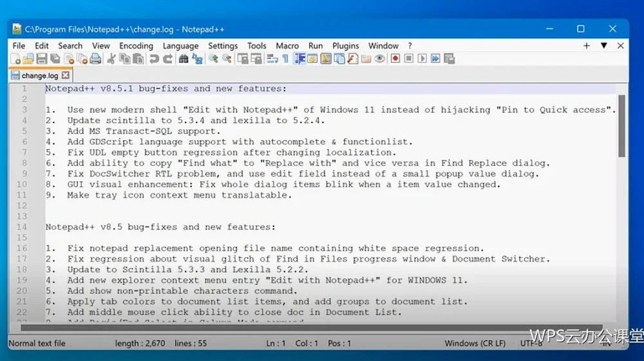The image size is (644, 361).
Task: Open Find with the binoculars icon
Action: pyautogui.click(x=183, y=59)
